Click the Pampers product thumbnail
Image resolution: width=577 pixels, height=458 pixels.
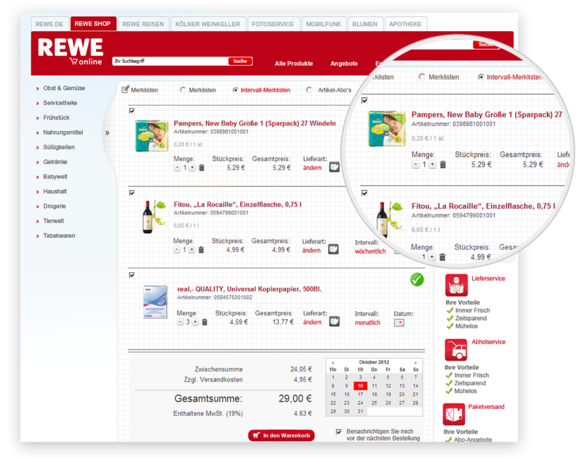pyautogui.click(x=152, y=136)
